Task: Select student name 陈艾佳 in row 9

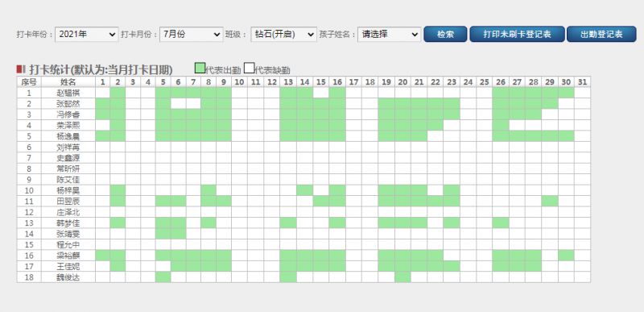Action: tap(68, 179)
